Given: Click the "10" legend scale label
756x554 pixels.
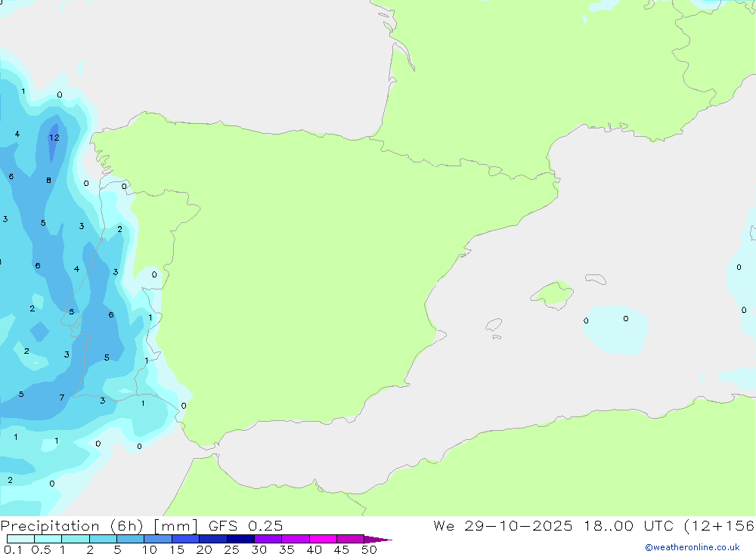Looking at the screenshot, I should 150,549.
